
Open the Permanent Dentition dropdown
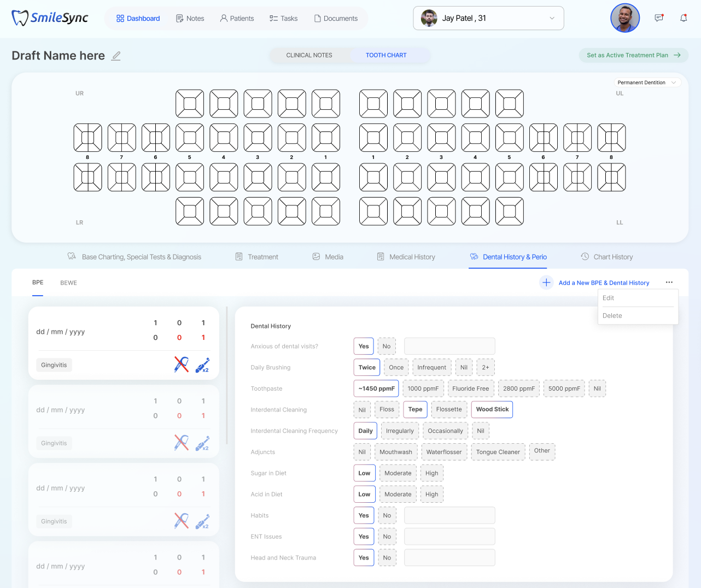(647, 83)
